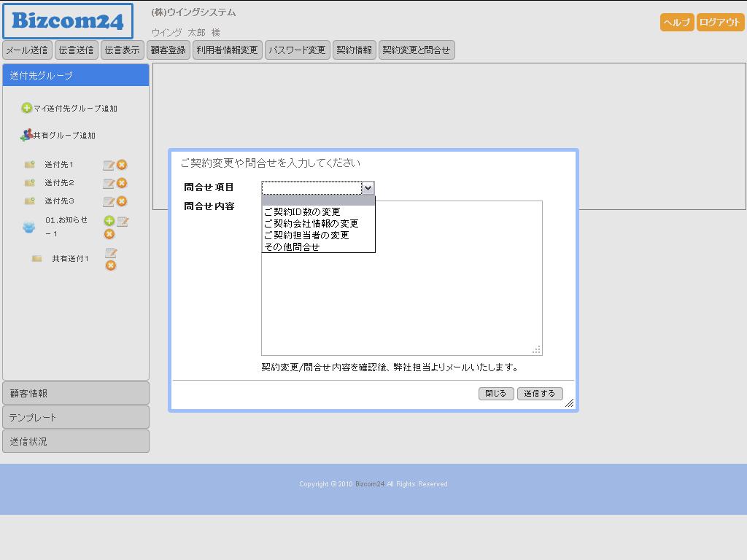Image resolution: width=747 pixels, height=560 pixels.
Task: Click the edit icon for 送付先3
Action: pos(108,201)
